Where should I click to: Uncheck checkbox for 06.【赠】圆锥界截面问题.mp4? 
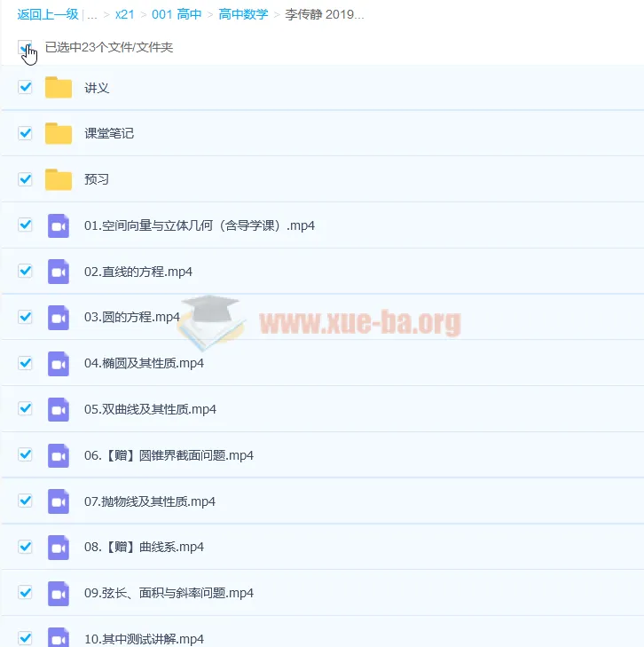pos(25,454)
